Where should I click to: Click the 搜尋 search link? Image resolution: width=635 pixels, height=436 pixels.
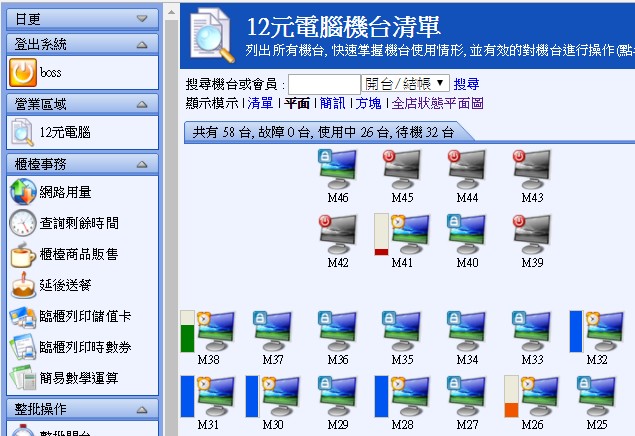[466, 84]
